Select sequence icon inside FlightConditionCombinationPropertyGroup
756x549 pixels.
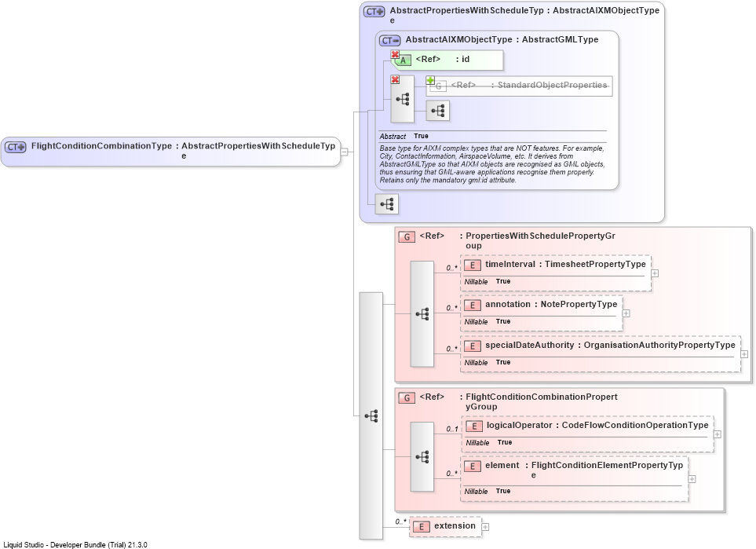coord(422,456)
